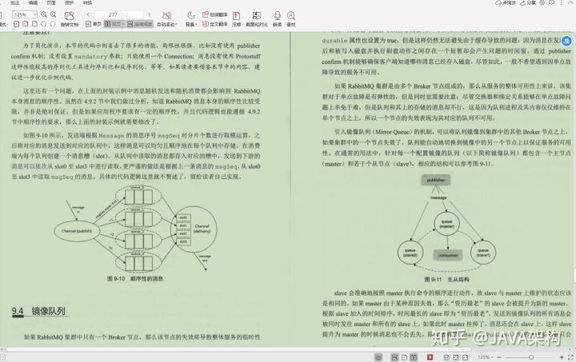
Task: Go to next page arrow
Action: (149, 15)
